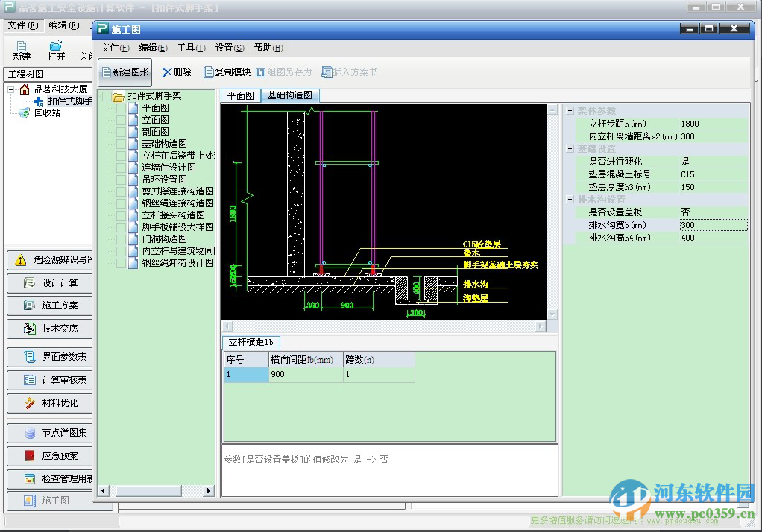Select the 回收站 recycle bin icon

click(x=25, y=113)
